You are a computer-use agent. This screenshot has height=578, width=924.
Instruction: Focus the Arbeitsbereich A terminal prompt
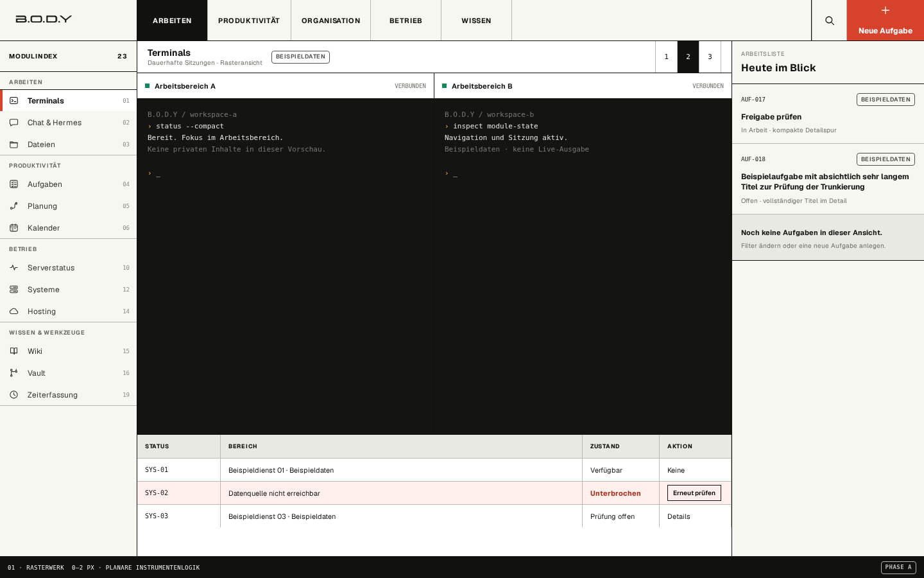pos(154,173)
